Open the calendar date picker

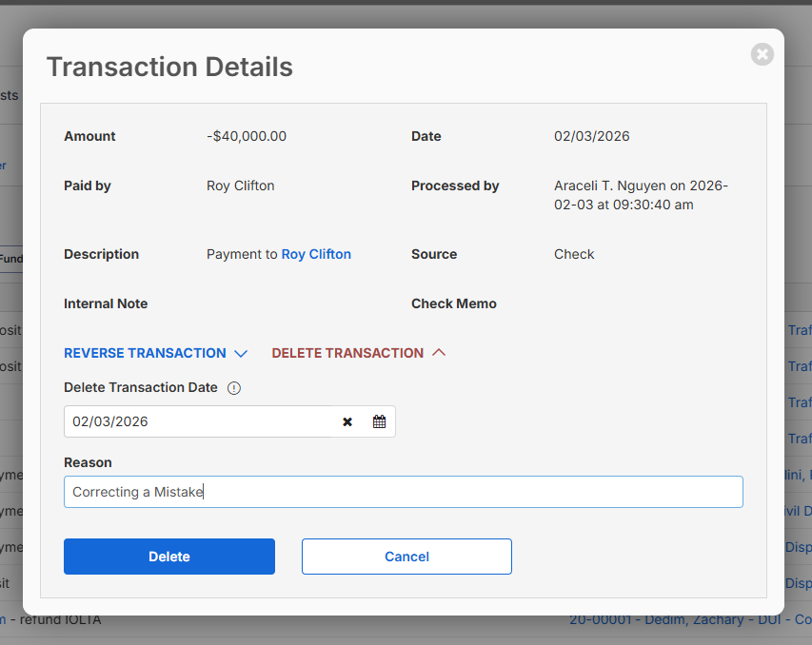point(379,421)
